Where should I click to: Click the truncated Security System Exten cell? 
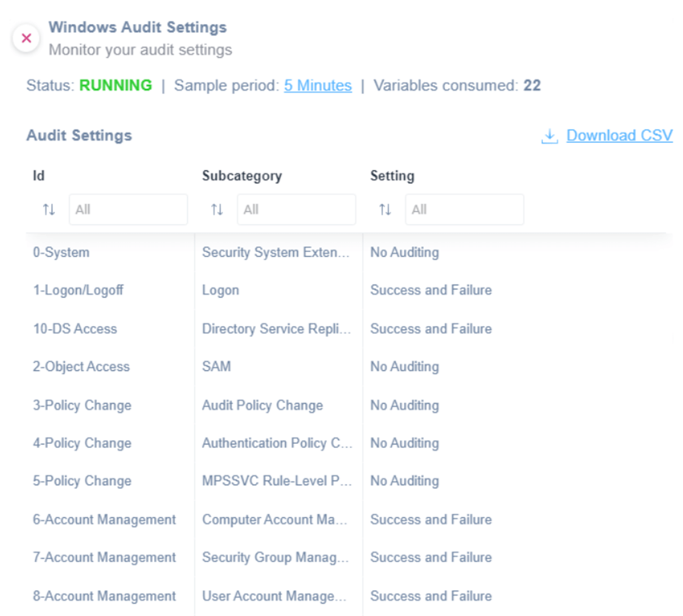(278, 252)
